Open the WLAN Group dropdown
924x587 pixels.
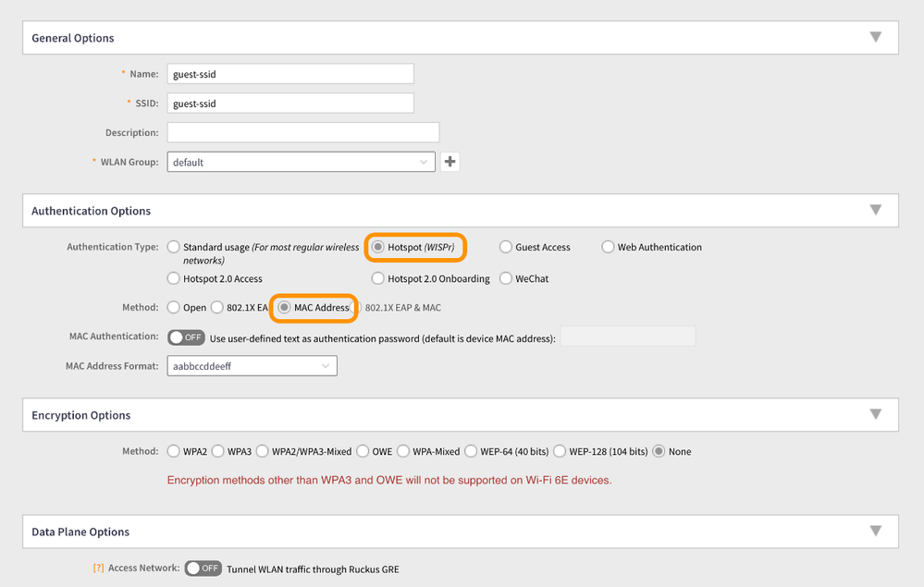(x=301, y=162)
